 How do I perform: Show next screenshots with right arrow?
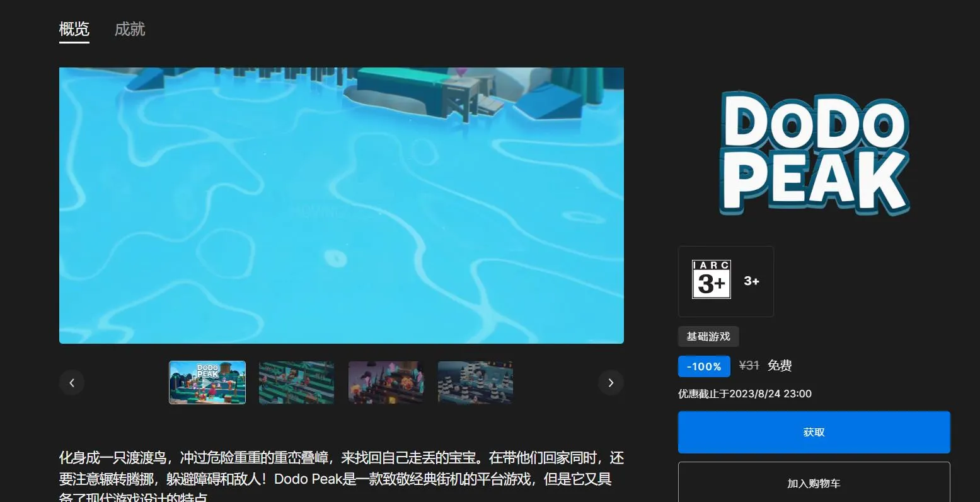click(611, 382)
